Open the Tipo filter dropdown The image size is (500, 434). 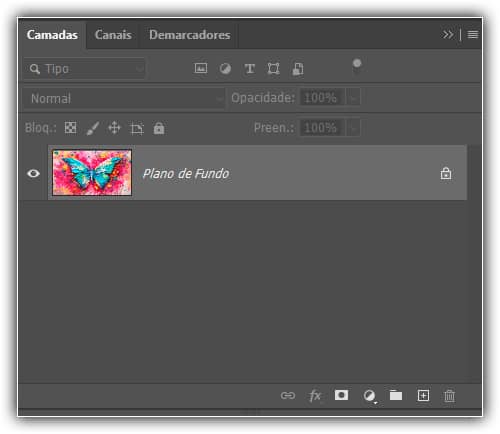coord(84,69)
